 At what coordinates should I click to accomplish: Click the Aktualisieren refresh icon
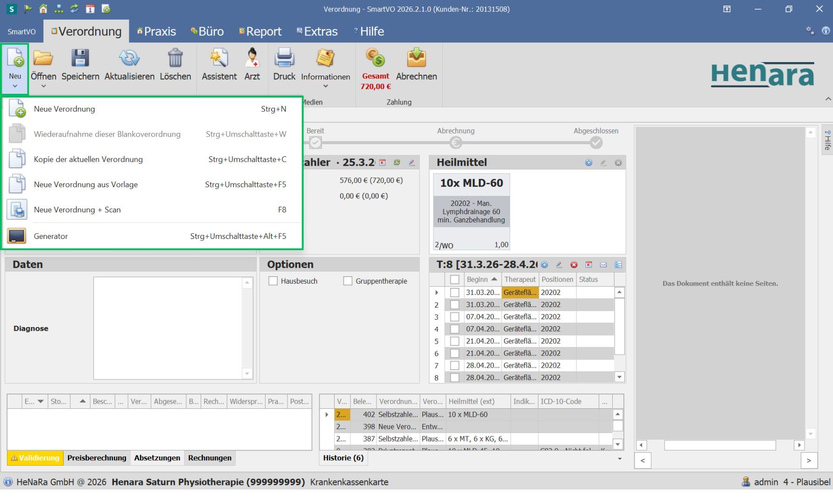click(129, 58)
